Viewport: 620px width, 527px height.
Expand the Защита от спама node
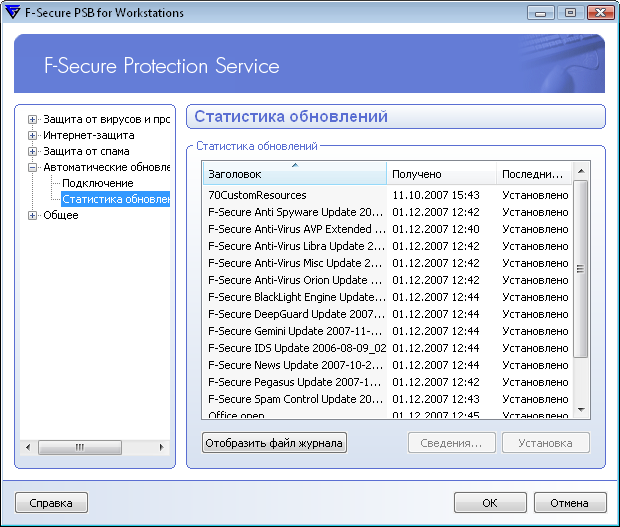32,151
